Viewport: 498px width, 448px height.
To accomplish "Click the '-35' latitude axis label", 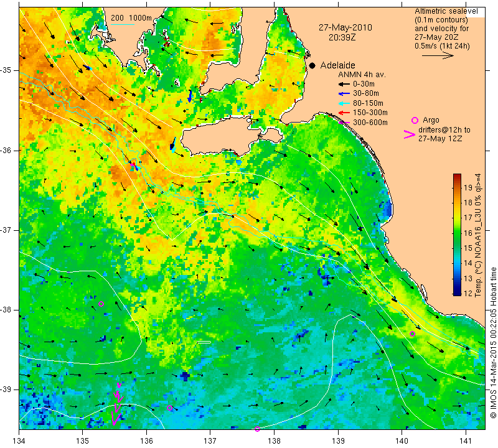I will [6, 70].
